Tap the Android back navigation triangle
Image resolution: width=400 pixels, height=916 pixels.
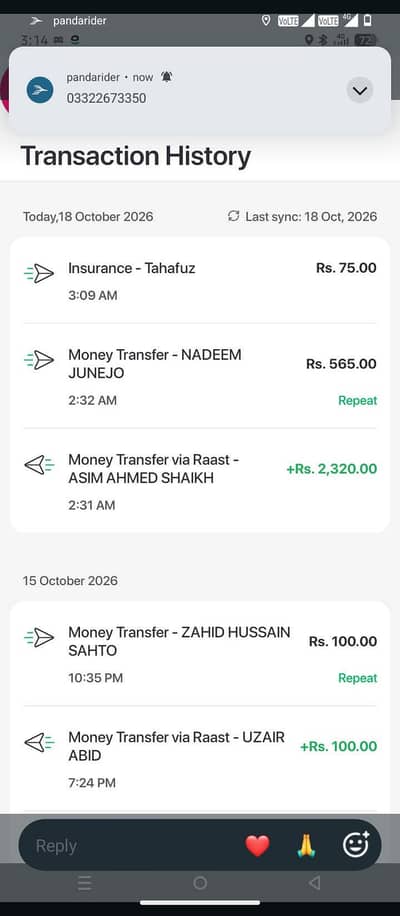tap(314, 883)
